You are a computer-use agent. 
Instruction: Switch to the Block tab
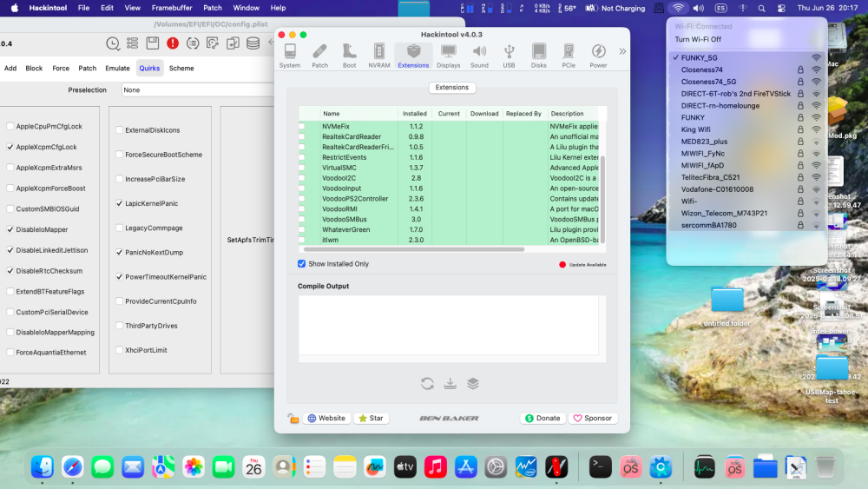(34, 68)
